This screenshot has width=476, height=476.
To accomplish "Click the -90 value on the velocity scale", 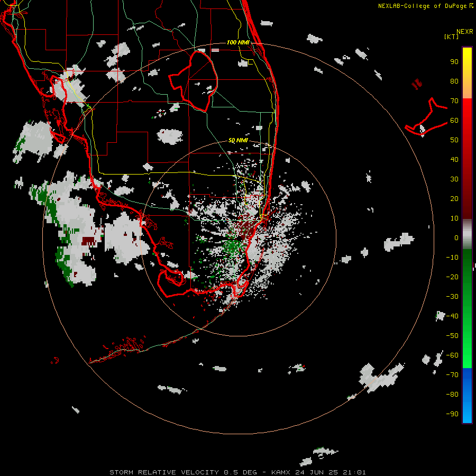I will pyautogui.click(x=452, y=414).
